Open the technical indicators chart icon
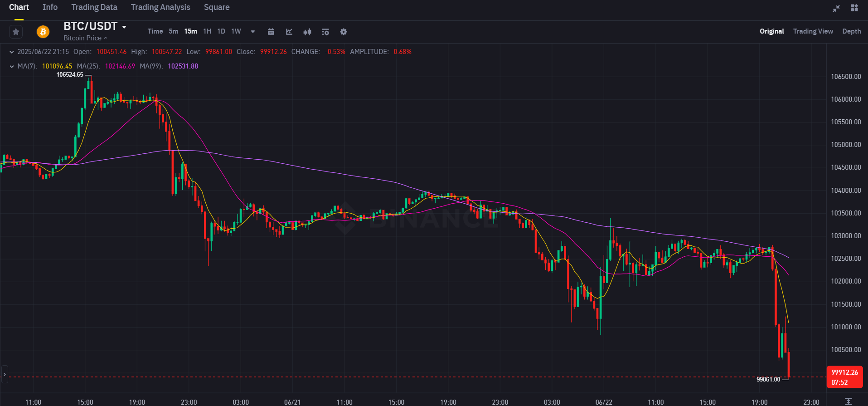Viewport: 868px width, 406px height. point(289,32)
